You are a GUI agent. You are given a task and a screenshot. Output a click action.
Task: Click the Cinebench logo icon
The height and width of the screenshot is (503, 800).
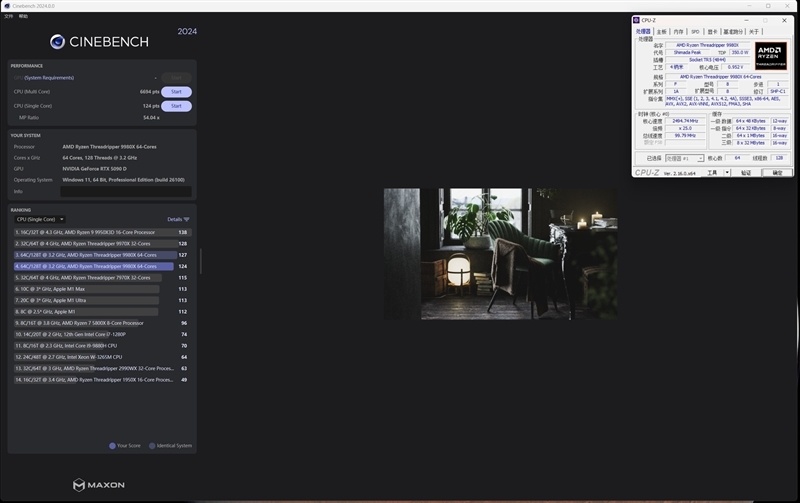click(59, 41)
